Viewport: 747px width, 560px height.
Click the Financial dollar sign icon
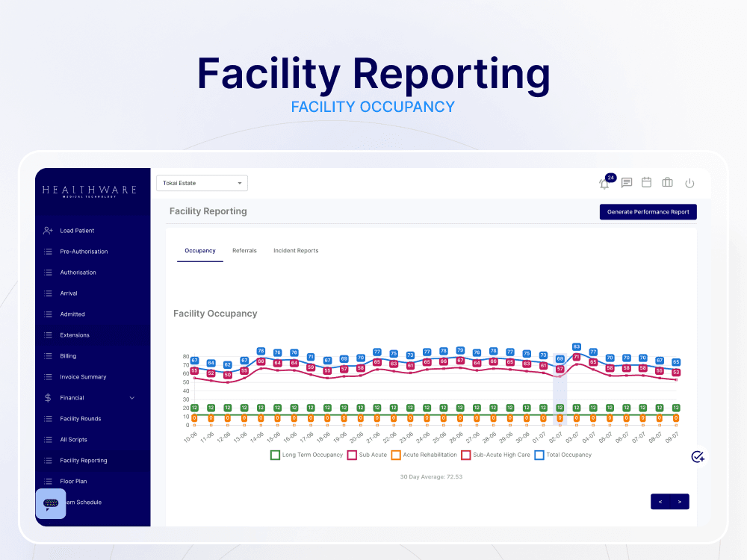coord(48,398)
